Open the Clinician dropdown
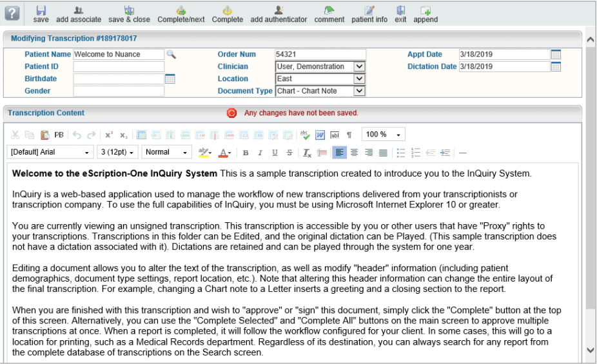This screenshot has height=364, width=597. point(359,66)
